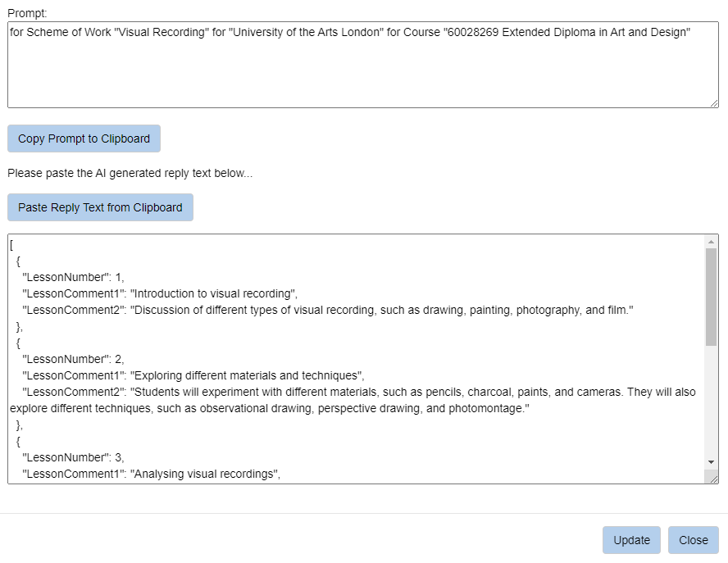Image resolution: width=728 pixels, height=563 pixels.
Task: Focus the Prompt text area
Action: pyautogui.click(x=361, y=74)
